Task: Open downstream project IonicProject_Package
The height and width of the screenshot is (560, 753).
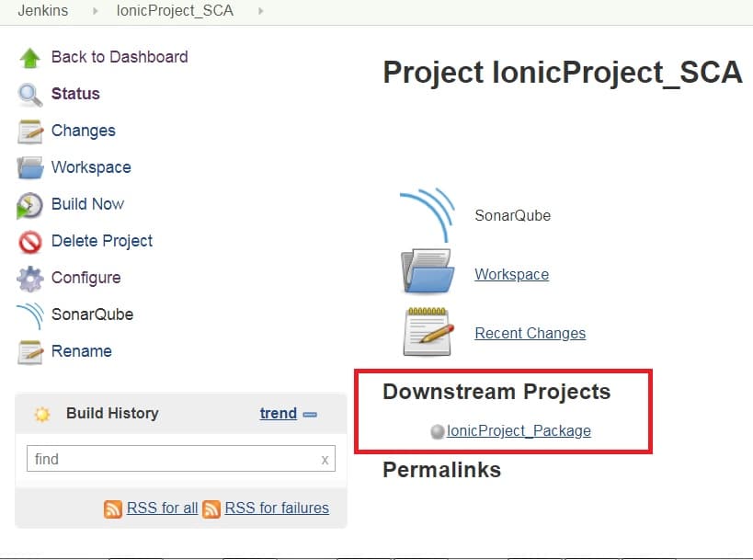Action: (x=519, y=431)
